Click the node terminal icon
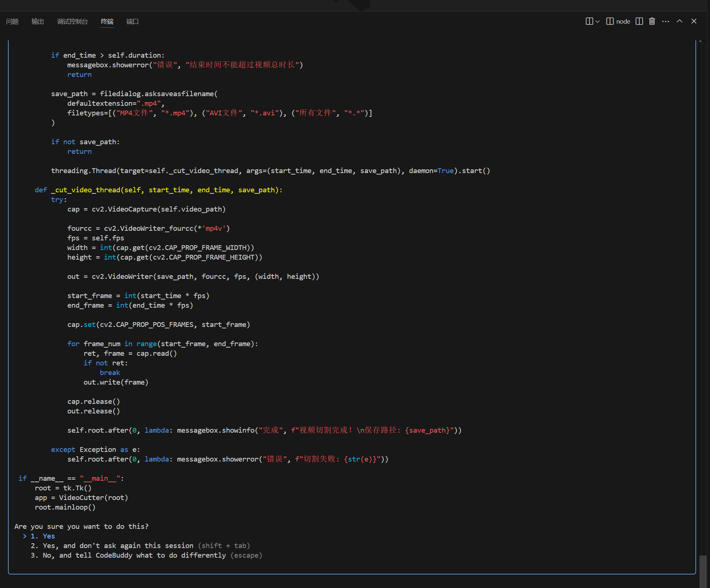This screenshot has height=588, width=710. point(610,21)
